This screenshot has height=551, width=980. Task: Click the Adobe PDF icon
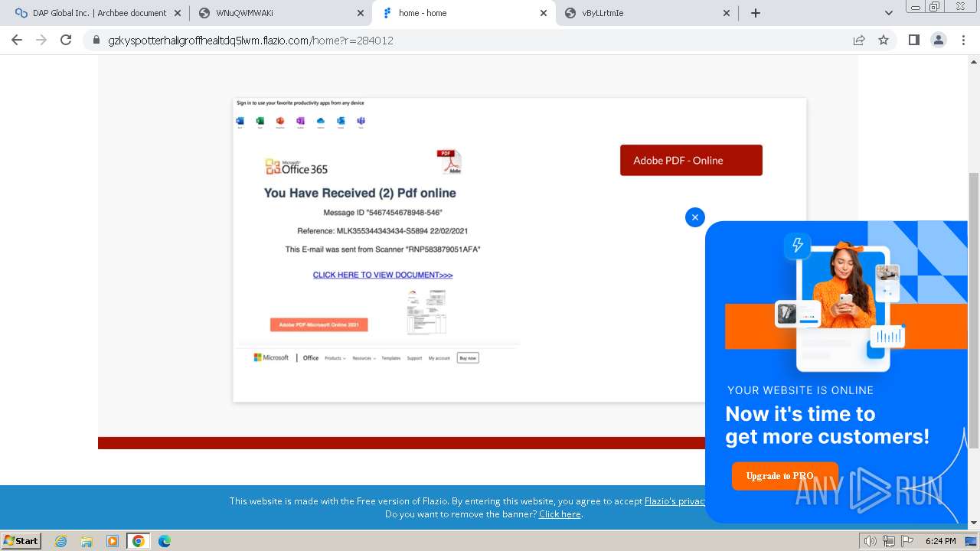click(449, 161)
